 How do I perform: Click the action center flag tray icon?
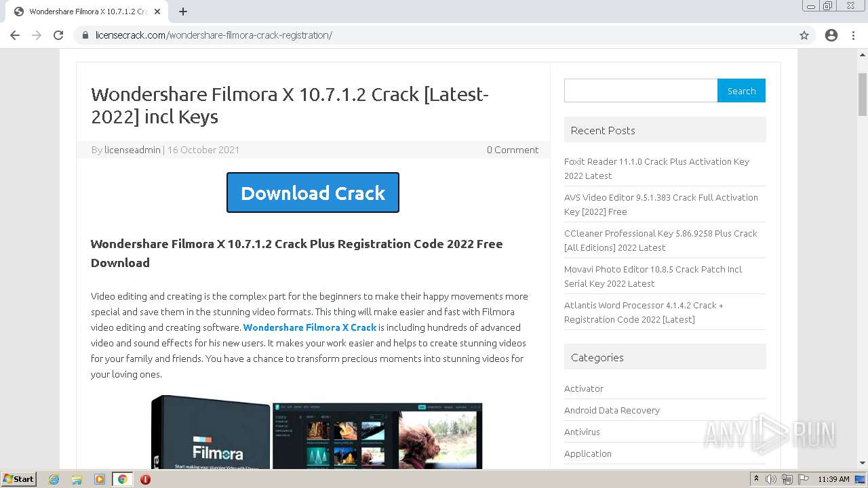pos(802,479)
